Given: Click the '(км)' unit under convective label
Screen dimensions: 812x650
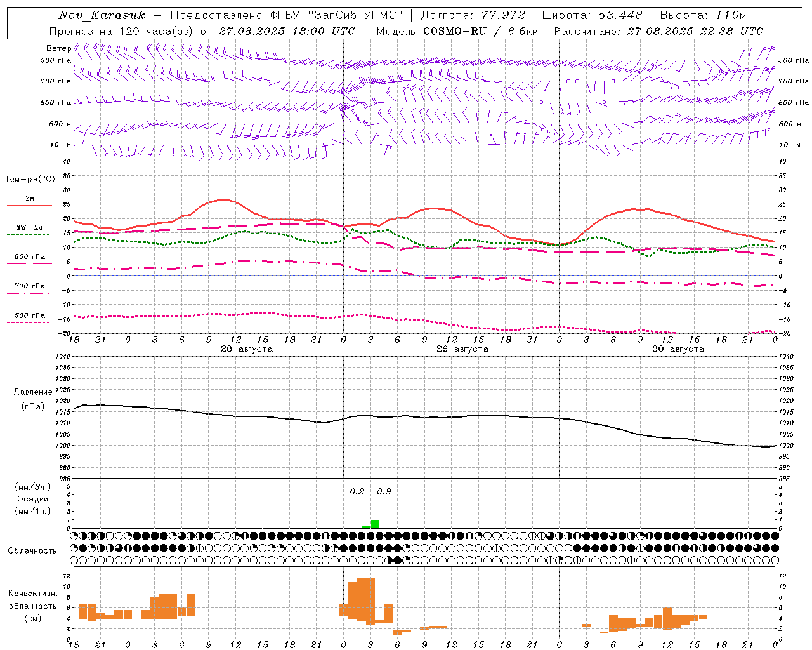Looking at the screenshot, I should 32,618.
